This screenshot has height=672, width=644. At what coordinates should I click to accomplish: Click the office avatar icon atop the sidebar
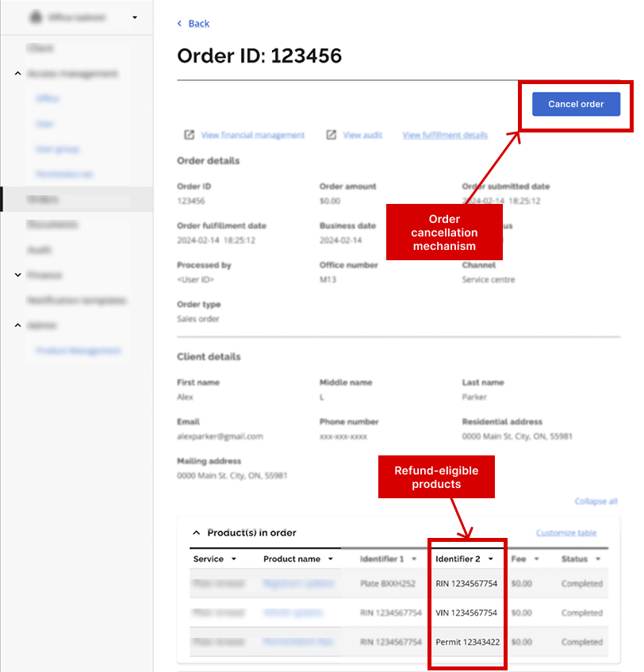coord(36,17)
